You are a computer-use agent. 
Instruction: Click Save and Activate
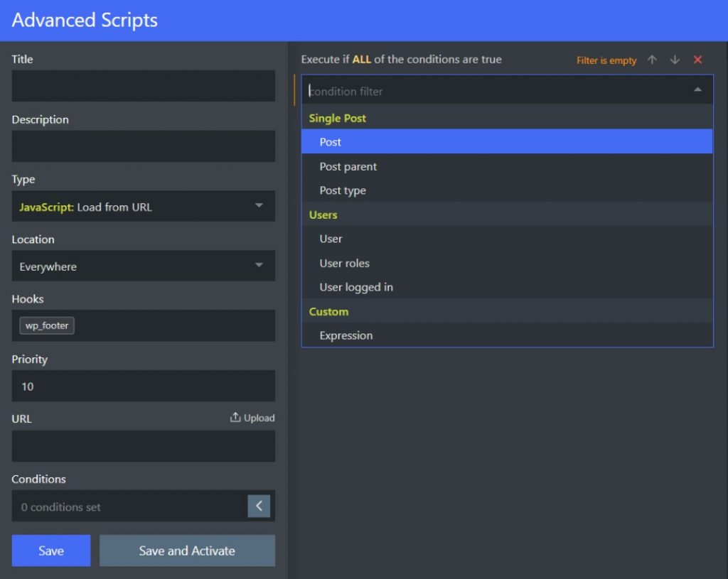click(187, 550)
